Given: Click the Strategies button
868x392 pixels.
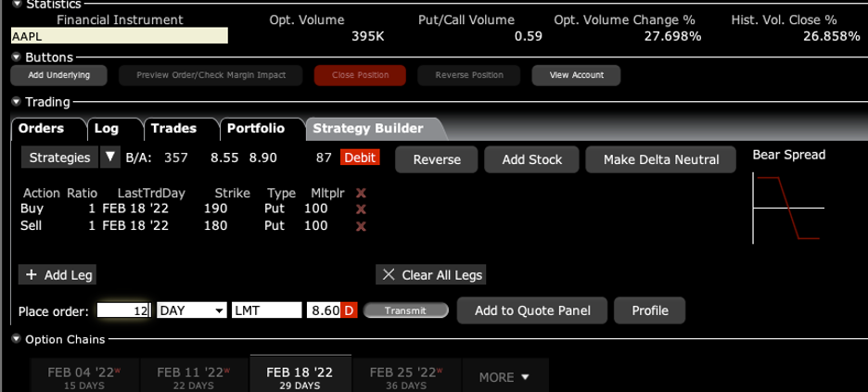Looking at the screenshot, I should 59,158.
